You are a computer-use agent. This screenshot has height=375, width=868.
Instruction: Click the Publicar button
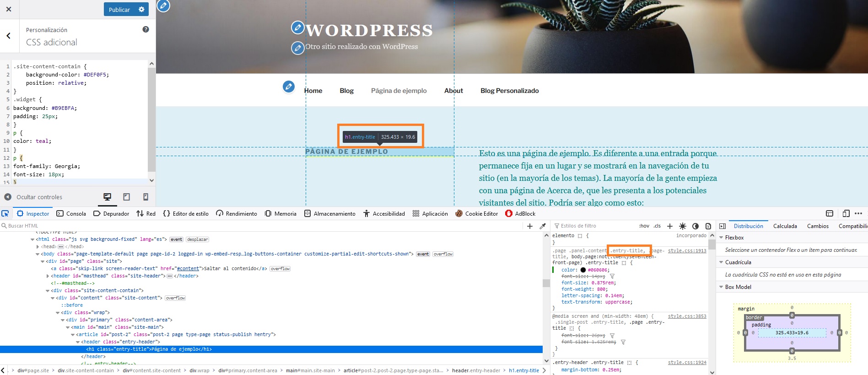119,9
